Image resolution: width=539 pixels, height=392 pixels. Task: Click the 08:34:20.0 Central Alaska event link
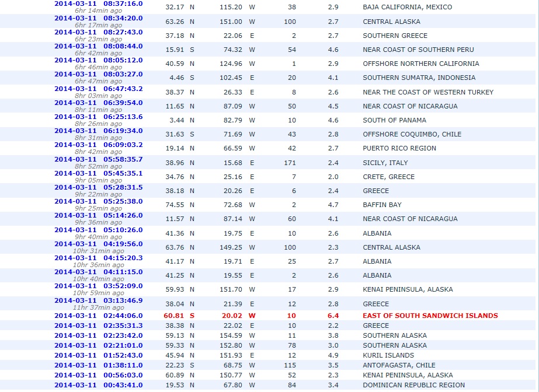(x=98, y=18)
